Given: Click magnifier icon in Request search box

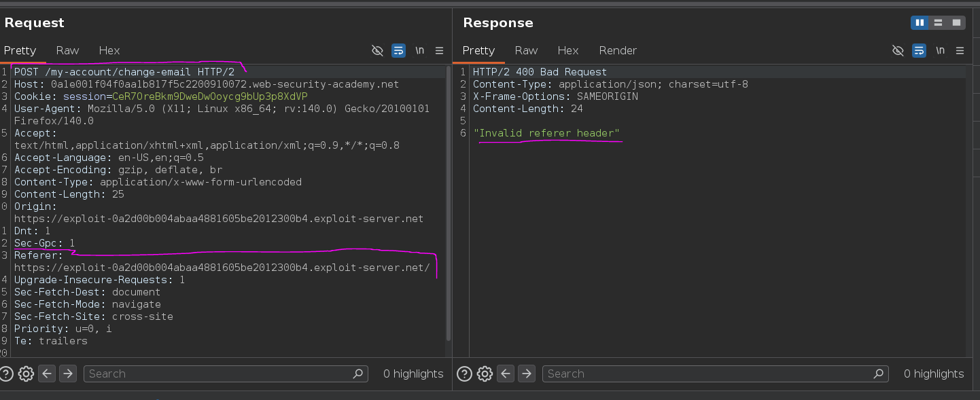Looking at the screenshot, I should click(x=358, y=374).
